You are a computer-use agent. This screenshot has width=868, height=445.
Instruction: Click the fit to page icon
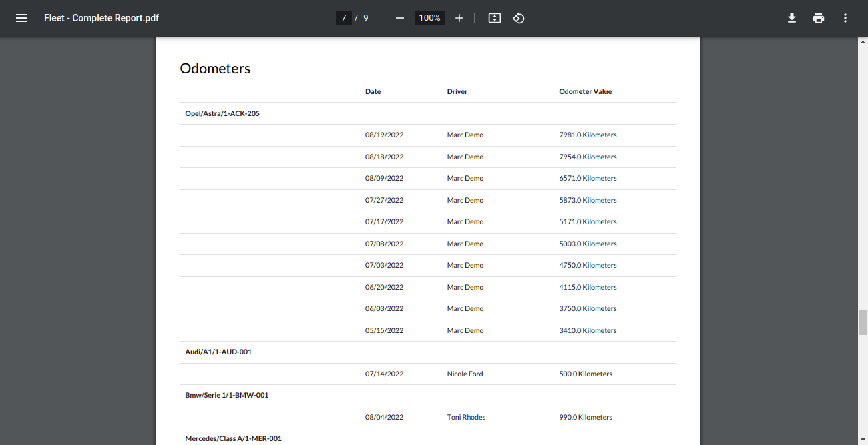point(495,18)
